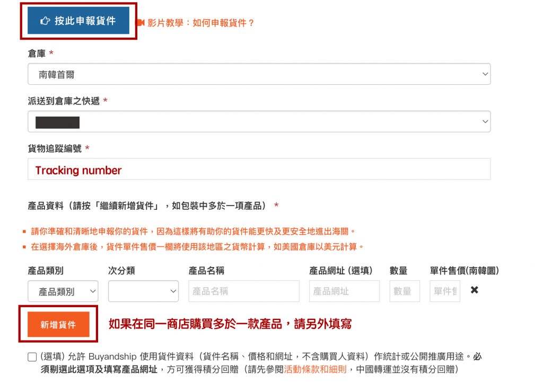
Task: Click the 產品名稱 product name field
Action: pos(244,291)
